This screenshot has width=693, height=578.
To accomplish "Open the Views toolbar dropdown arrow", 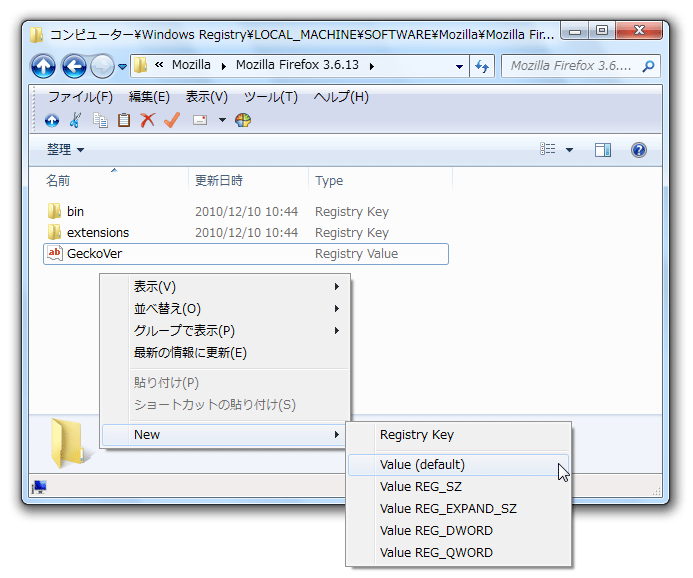I will [x=222, y=120].
